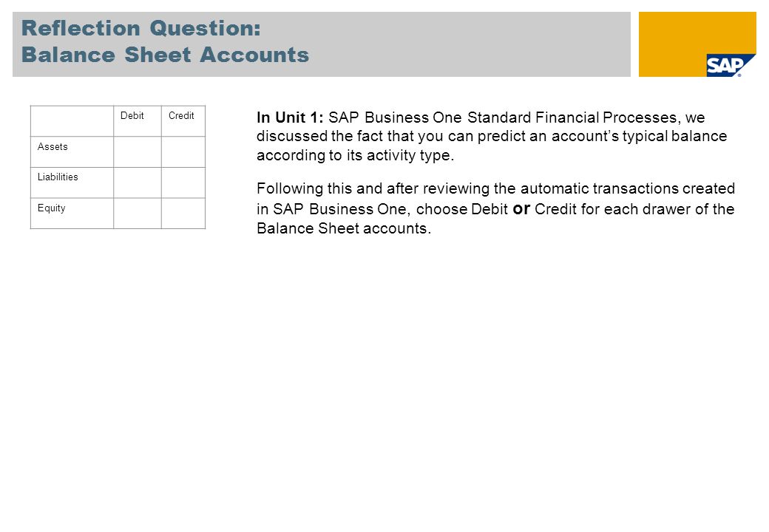This screenshot has width=769, height=532.
Task: Click the Debit column header
Action: coord(132,115)
